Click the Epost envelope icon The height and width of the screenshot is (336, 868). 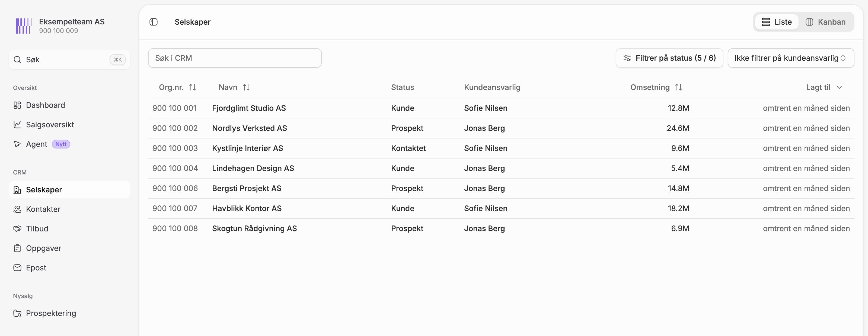click(x=17, y=268)
